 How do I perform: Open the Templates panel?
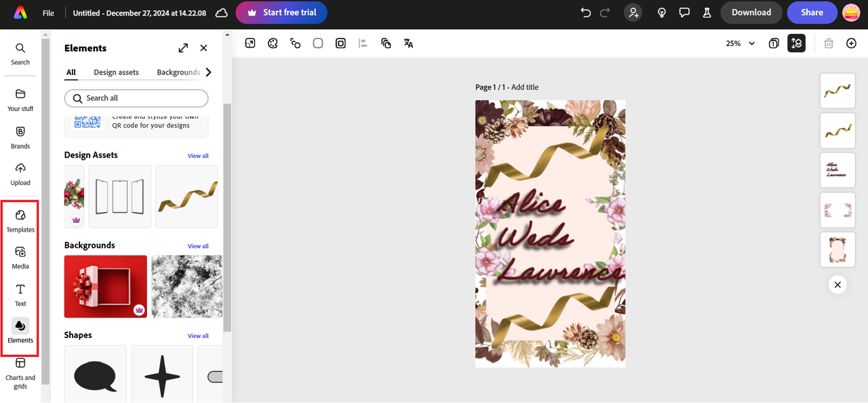pos(20,221)
